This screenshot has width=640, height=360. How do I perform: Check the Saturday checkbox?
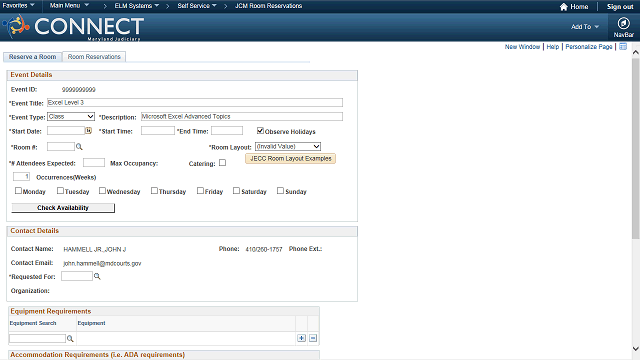236,191
